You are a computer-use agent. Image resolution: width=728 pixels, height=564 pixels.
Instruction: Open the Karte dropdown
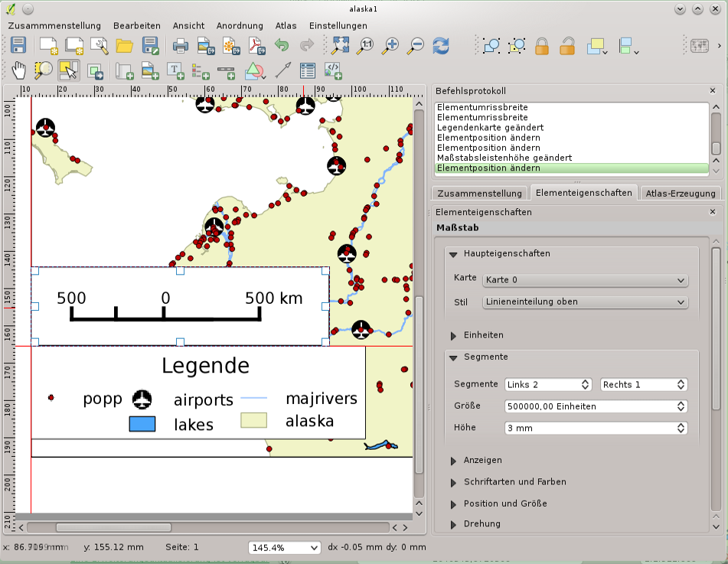click(x=585, y=280)
